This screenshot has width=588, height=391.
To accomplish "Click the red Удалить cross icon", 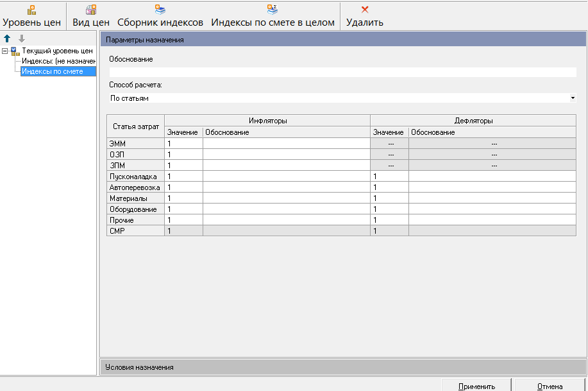I will pos(365,10).
